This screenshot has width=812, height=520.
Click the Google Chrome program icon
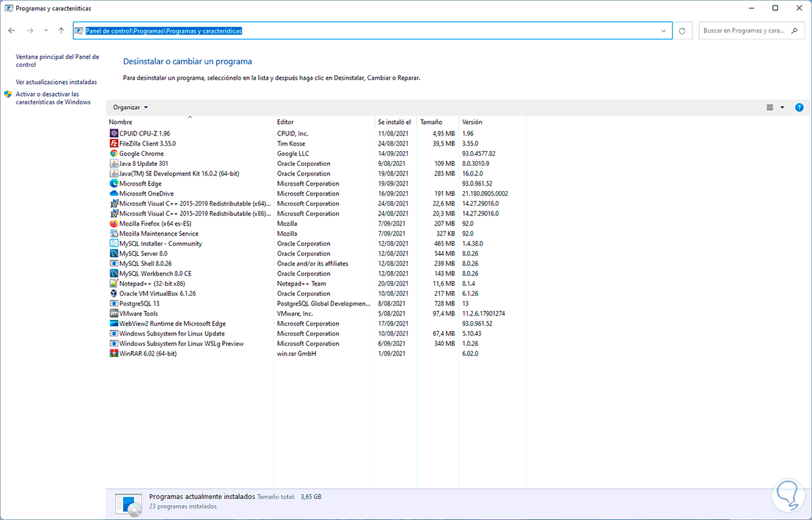pyautogui.click(x=114, y=154)
